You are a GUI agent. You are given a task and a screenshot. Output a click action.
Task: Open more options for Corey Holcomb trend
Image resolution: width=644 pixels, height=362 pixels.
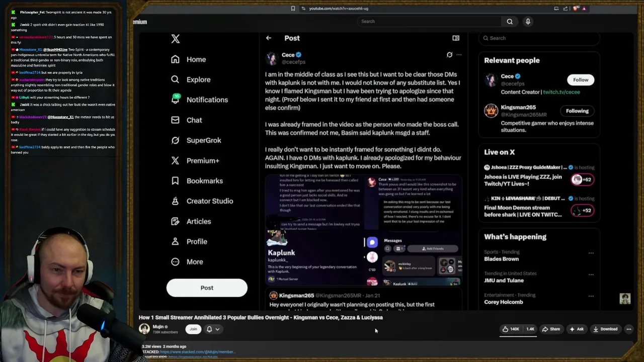tap(591, 296)
